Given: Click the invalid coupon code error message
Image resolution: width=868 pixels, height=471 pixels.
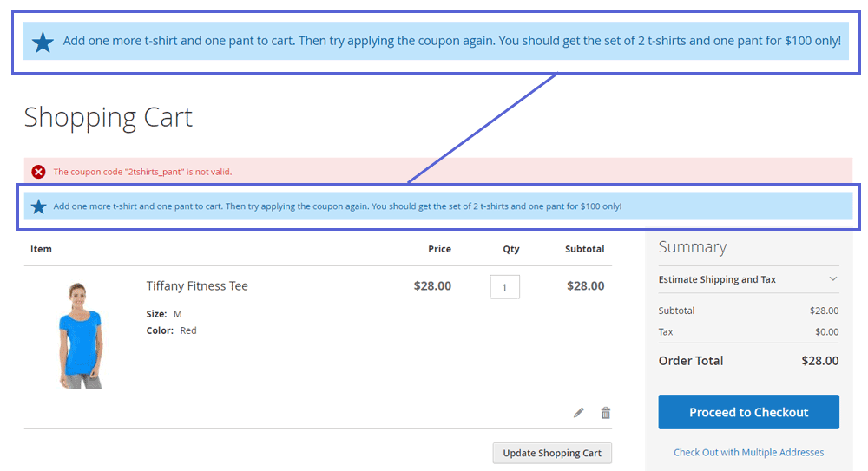Looking at the screenshot, I should click(x=142, y=172).
